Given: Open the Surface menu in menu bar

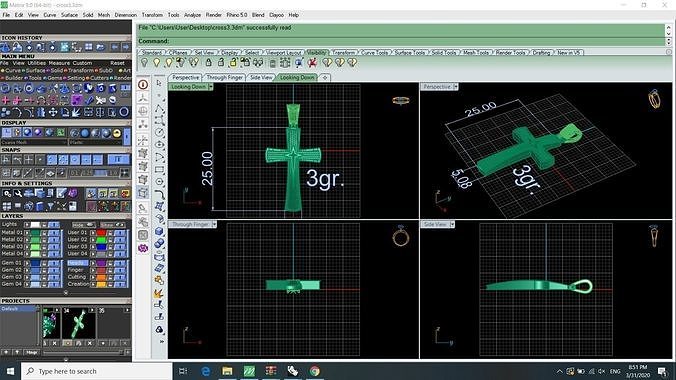Looking at the screenshot, I should [x=69, y=15].
